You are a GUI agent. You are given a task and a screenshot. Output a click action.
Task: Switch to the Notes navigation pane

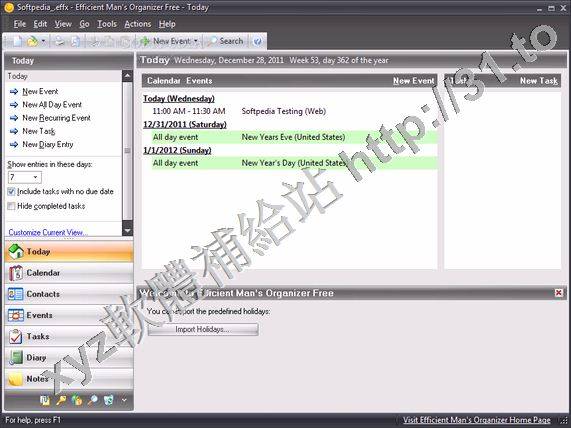(x=69, y=379)
